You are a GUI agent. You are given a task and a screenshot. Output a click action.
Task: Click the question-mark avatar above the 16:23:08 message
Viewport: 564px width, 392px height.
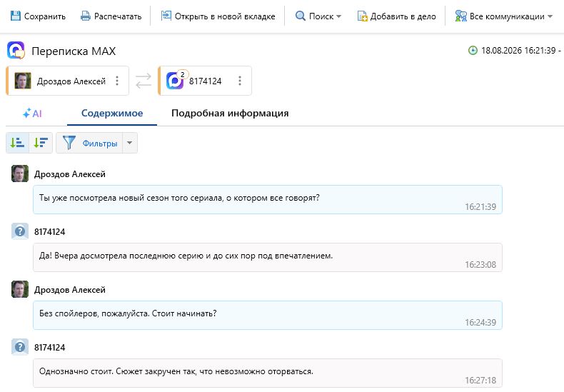pyautogui.click(x=20, y=231)
